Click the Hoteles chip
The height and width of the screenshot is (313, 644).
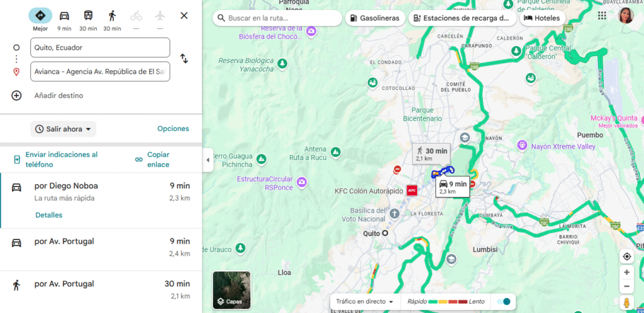pyautogui.click(x=543, y=18)
